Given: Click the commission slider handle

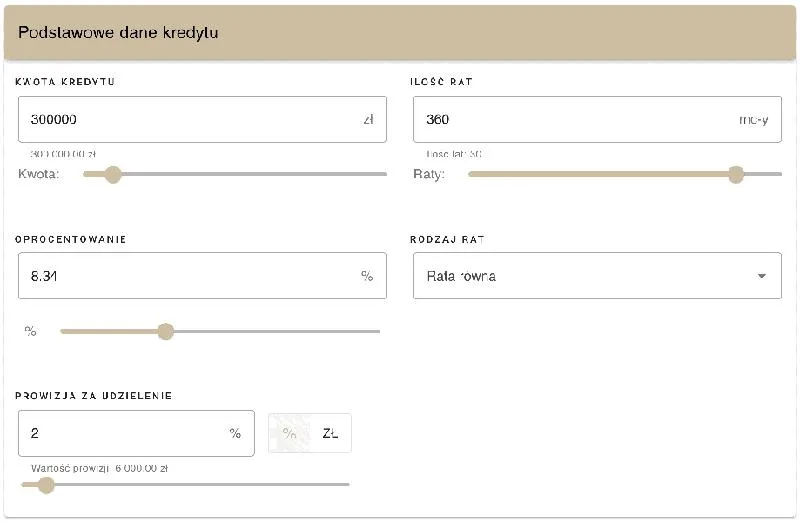Looking at the screenshot, I should 46,485.
